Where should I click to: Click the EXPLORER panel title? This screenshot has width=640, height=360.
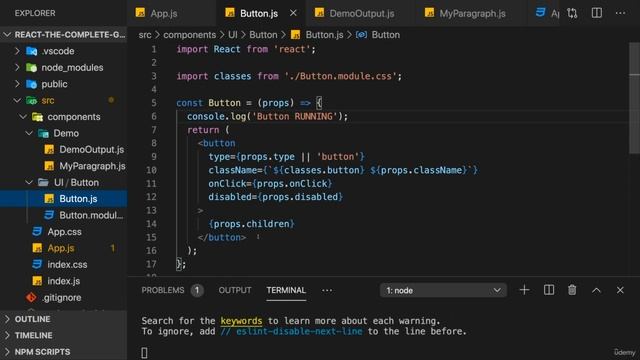(x=35, y=13)
